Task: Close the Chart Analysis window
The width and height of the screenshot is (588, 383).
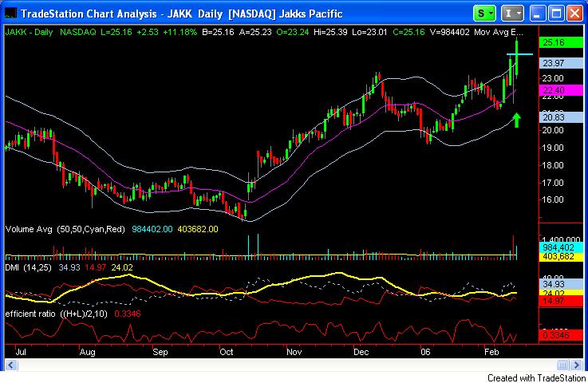Action: click(574, 14)
